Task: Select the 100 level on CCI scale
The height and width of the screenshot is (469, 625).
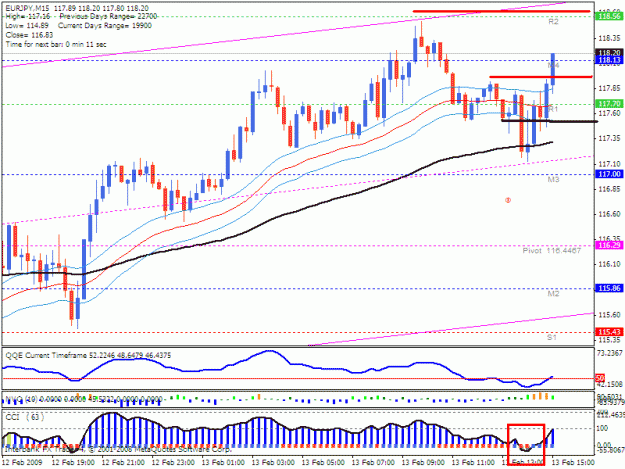Action: [602, 428]
